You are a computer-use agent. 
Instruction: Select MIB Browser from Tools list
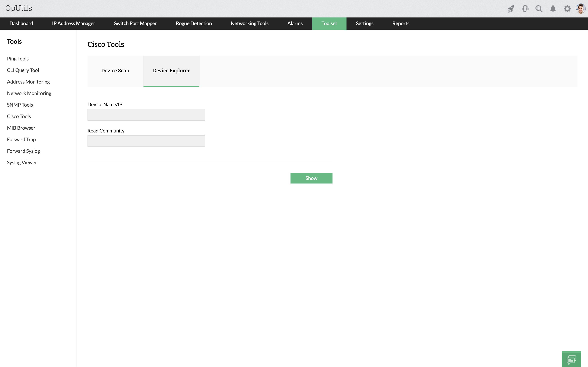[x=21, y=128]
